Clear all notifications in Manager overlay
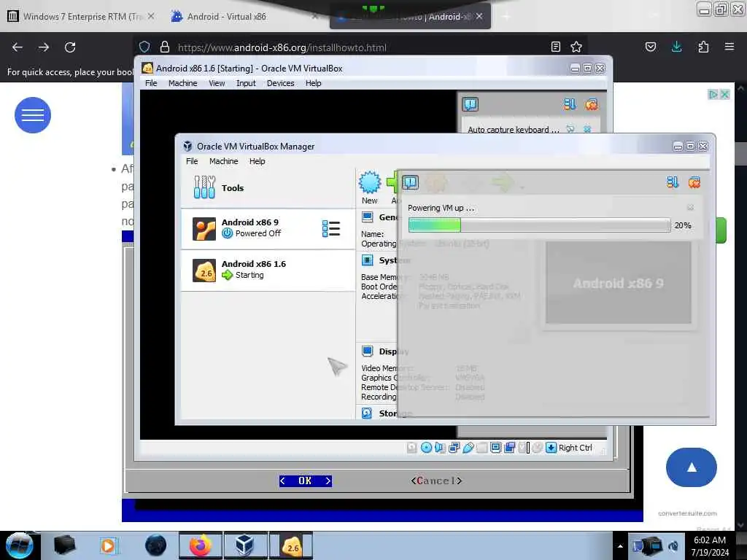Image resolution: width=747 pixels, height=560 pixels. [694, 182]
